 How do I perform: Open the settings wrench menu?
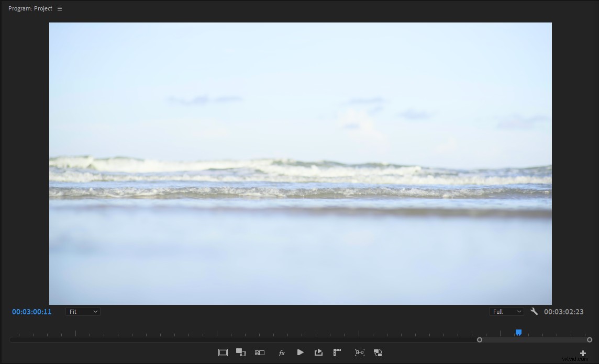click(x=534, y=311)
